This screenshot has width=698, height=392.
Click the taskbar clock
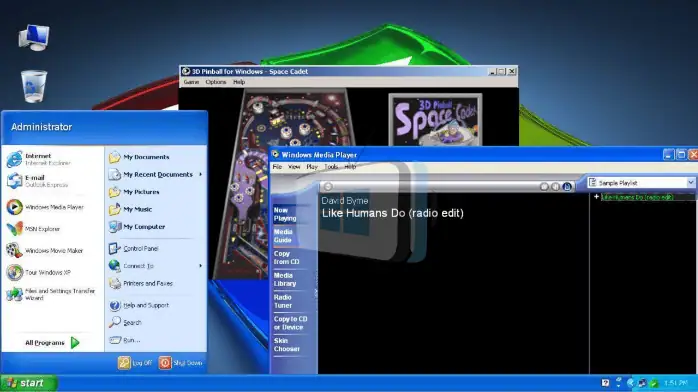[675, 383]
